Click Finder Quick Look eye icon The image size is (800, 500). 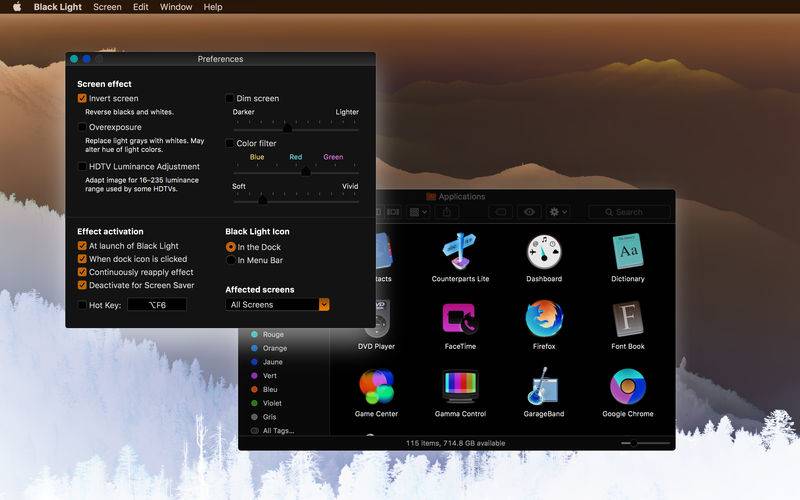tap(529, 212)
